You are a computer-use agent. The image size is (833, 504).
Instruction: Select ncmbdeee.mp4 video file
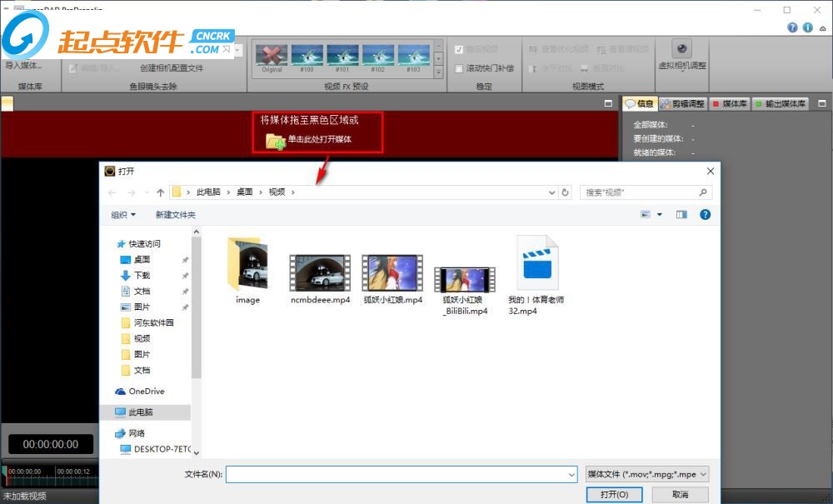pyautogui.click(x=320, y=279)
